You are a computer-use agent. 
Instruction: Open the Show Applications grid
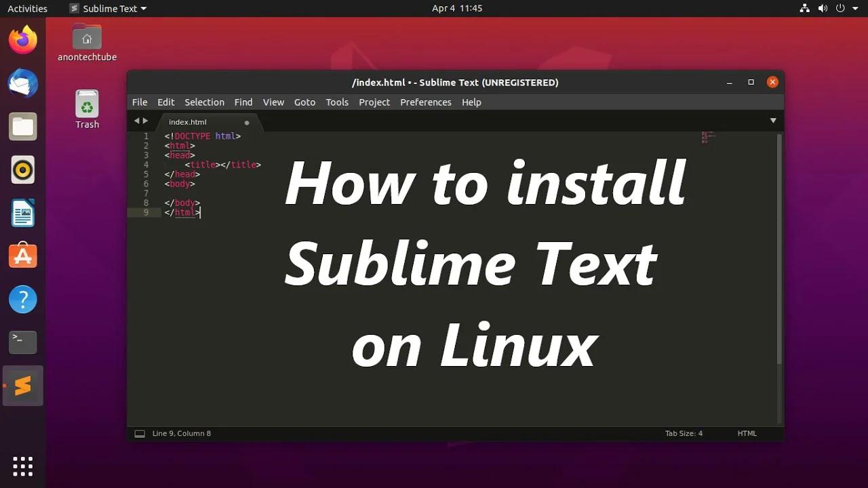[x=22, y=466]
